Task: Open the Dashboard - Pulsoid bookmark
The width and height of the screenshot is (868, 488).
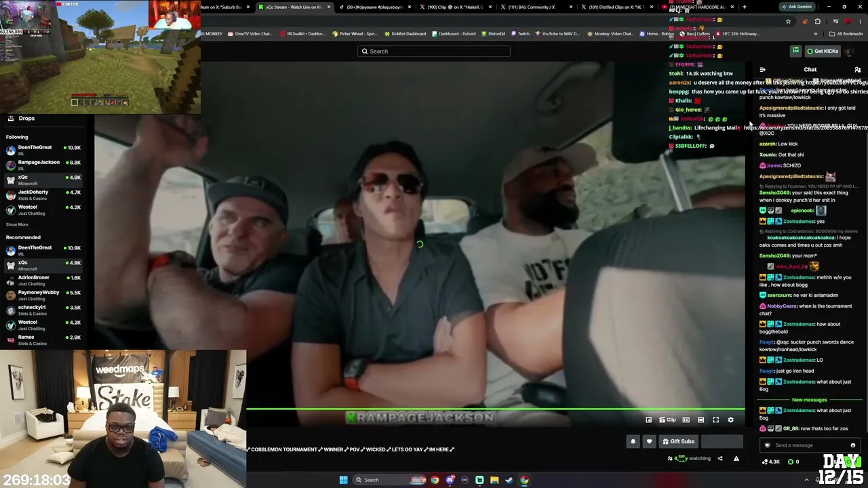Action: click(453, 34)
